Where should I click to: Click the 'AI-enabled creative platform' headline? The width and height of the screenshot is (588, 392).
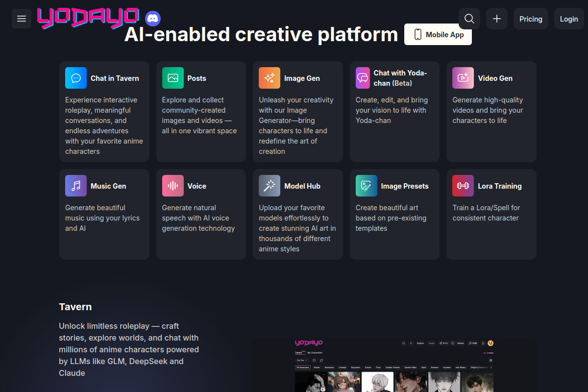click(261, 34)
